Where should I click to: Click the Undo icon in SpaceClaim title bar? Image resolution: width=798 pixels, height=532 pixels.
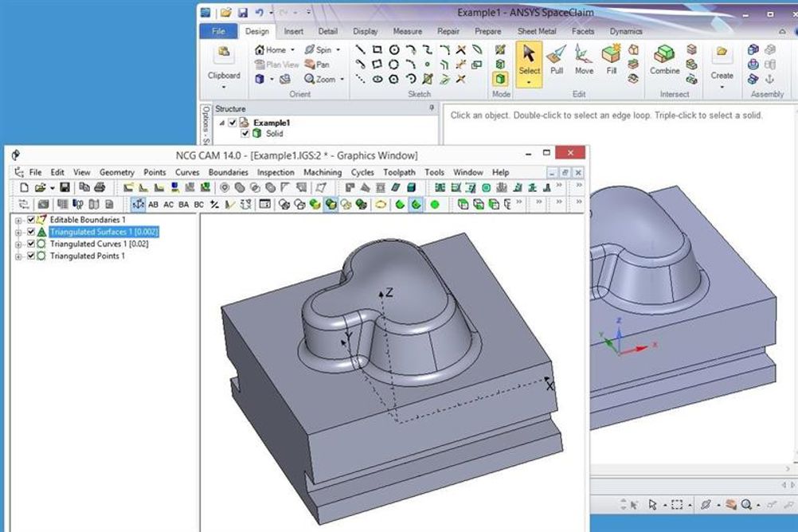pyautogui.click(x=260, y=13)
